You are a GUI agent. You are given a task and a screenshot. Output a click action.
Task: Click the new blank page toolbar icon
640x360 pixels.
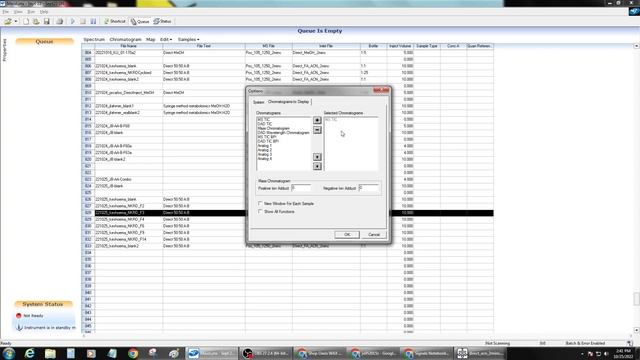click(26, 21)
